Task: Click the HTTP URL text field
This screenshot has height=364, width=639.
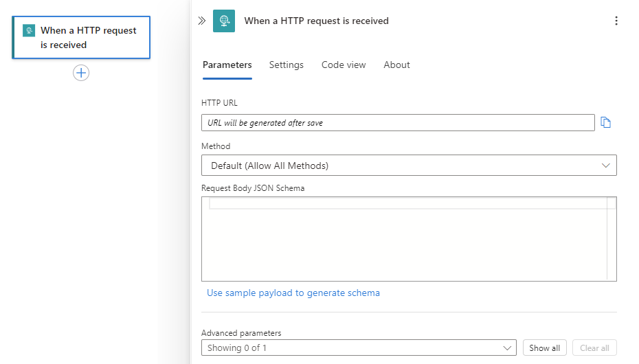Action: [x=397, y=122]
